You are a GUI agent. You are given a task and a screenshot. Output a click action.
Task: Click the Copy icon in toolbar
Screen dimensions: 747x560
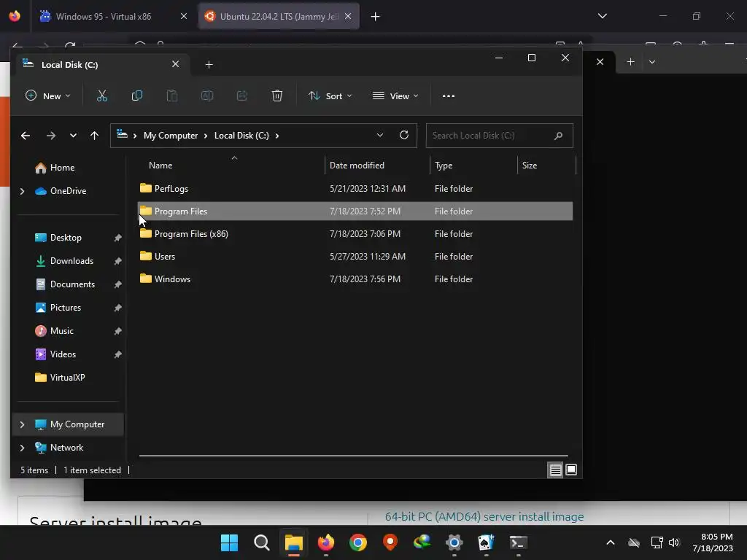(136, 96)
